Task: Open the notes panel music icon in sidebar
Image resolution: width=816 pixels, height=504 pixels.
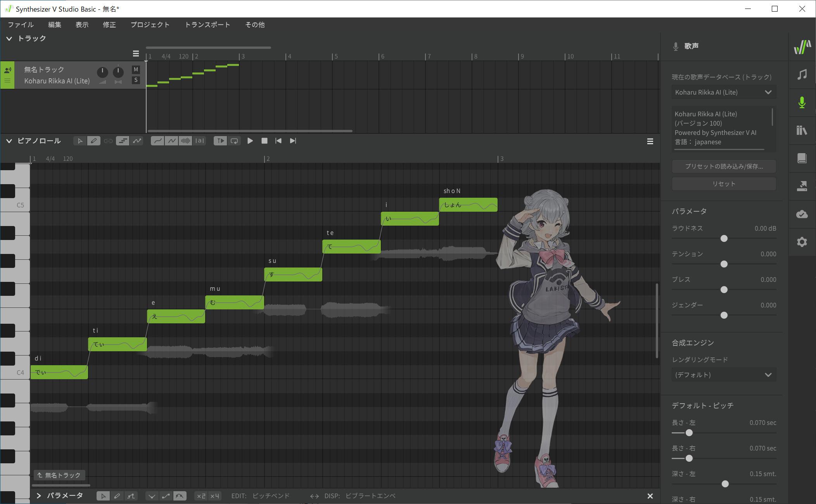Action: coord(802,74)
